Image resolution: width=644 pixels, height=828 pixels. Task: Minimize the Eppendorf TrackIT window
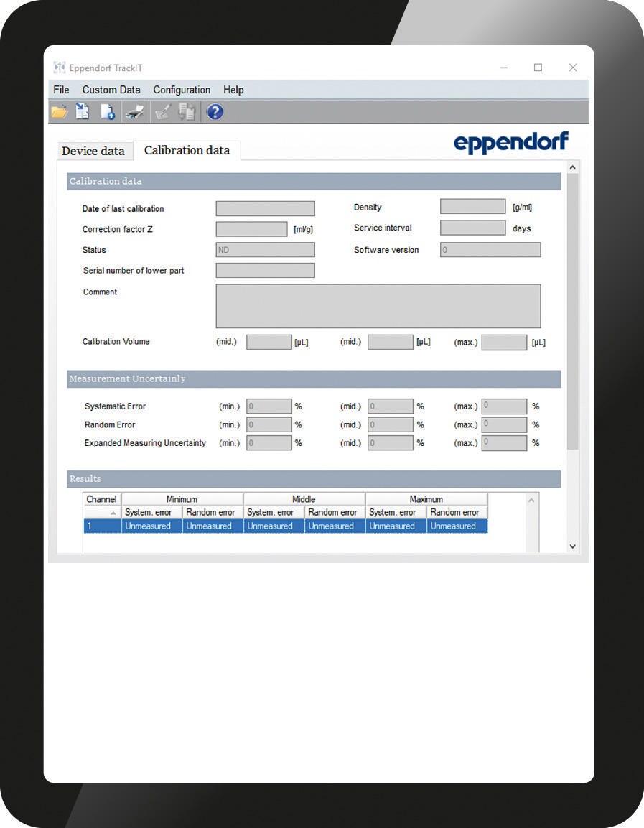503,68
